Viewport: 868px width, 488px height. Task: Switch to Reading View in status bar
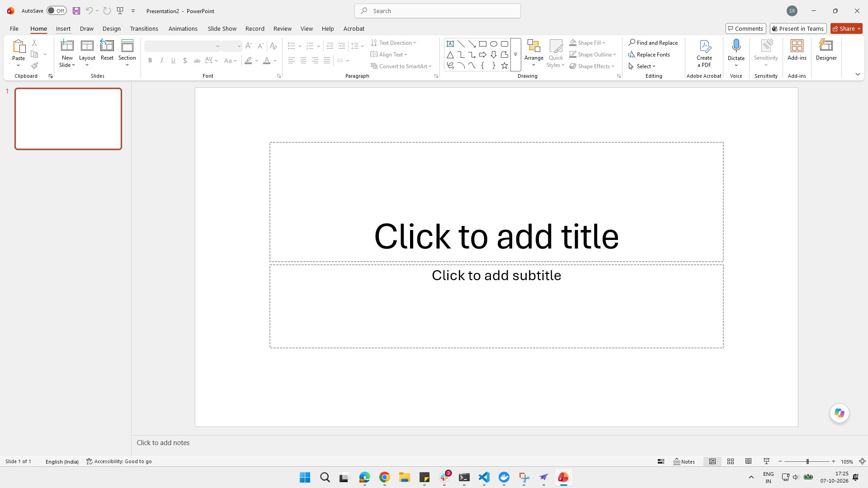point(749,461)
